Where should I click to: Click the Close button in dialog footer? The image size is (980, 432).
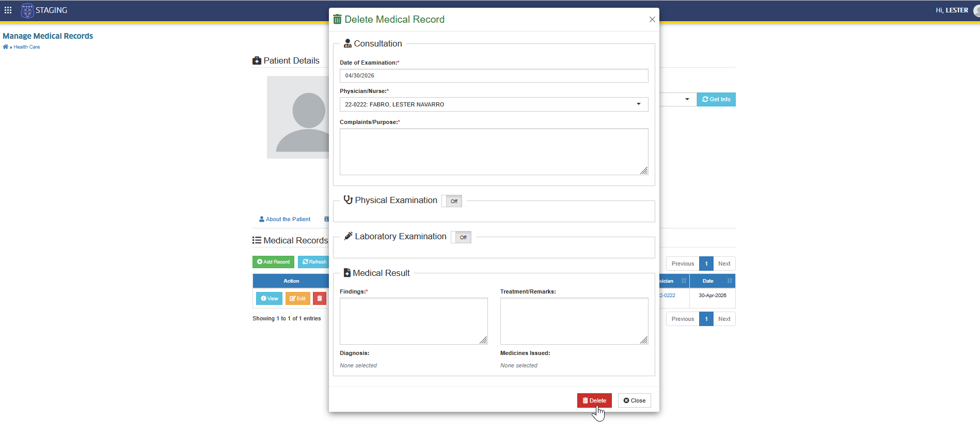point(635,400)
